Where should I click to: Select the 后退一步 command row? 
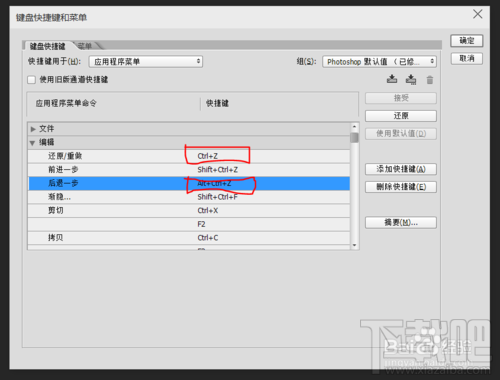pyautogui.click(x=189, y=183)
